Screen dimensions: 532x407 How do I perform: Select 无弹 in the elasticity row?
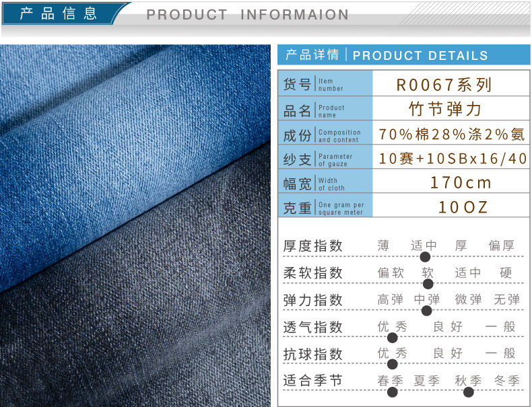tap(507, 299)
